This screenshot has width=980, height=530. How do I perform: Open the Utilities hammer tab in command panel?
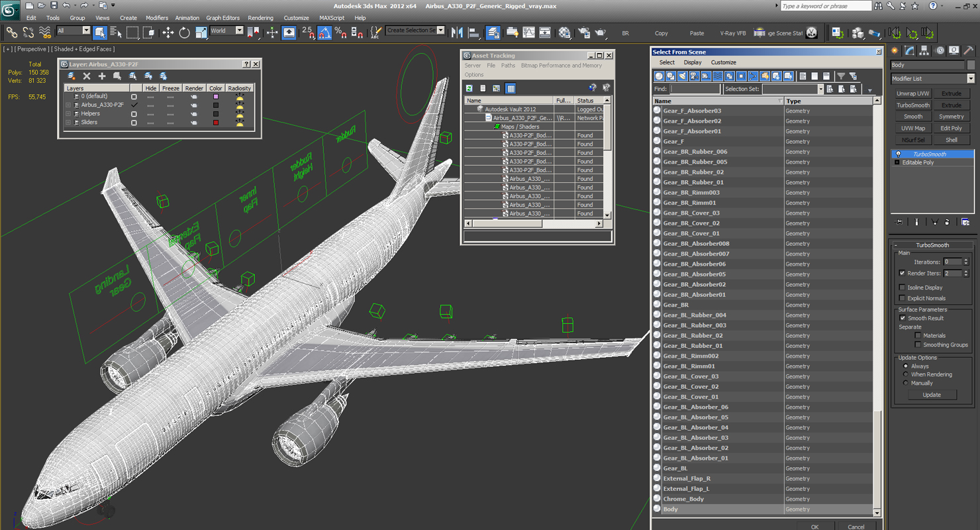point(968,50)
